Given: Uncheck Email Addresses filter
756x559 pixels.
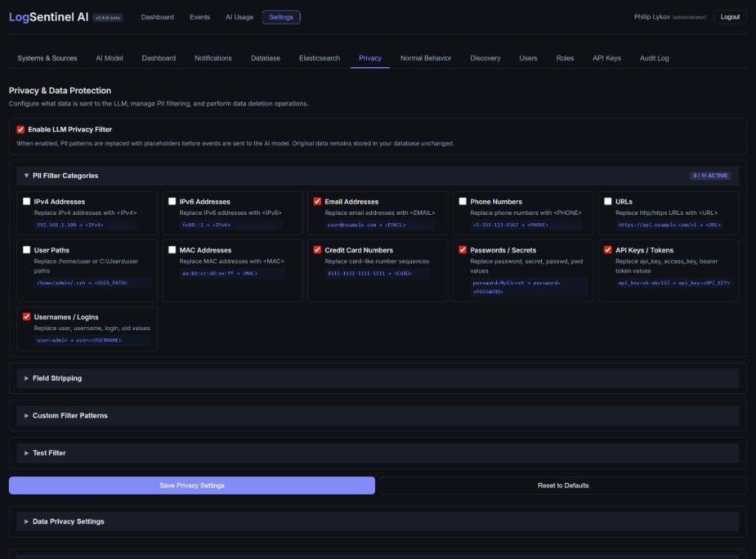Looking at the screenshot, I should (317, 202).
